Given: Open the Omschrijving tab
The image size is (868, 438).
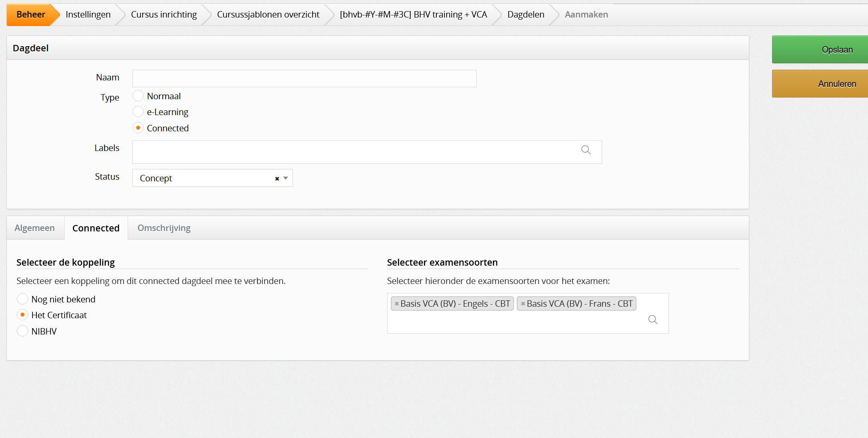Looking at the screenshot, I should point(164,228).
